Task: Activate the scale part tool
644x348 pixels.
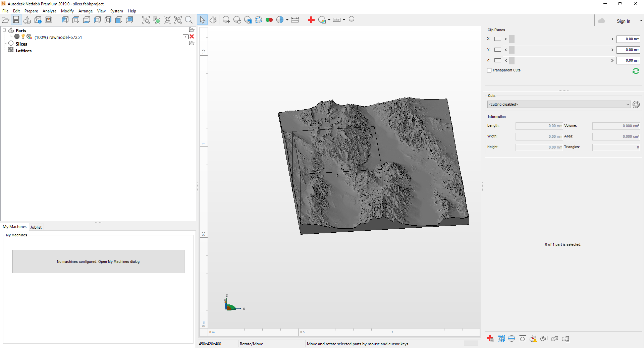Action: [248, 20]
